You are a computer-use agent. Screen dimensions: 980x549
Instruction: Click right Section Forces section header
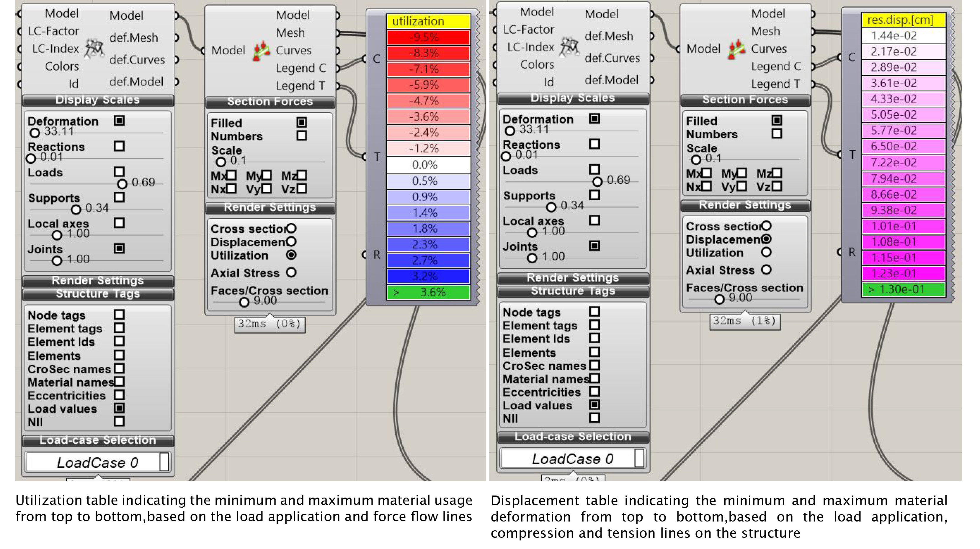click(x=745, y=100)
